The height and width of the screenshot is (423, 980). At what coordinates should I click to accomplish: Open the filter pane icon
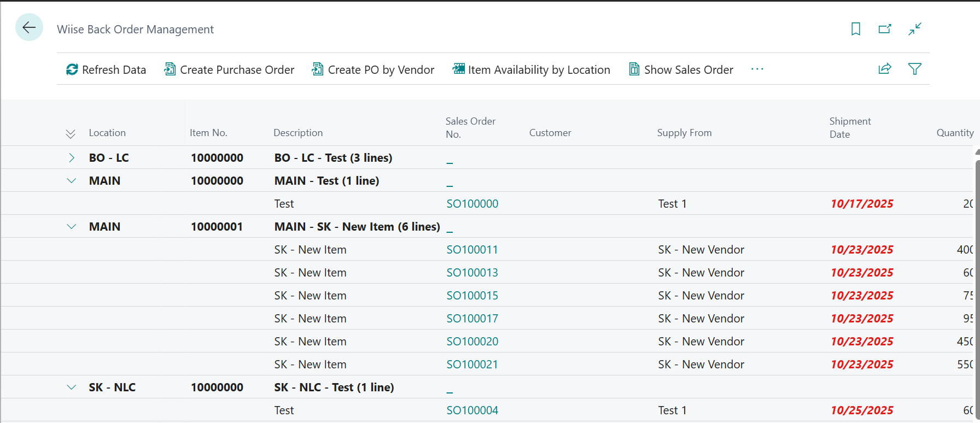(915, 69)
